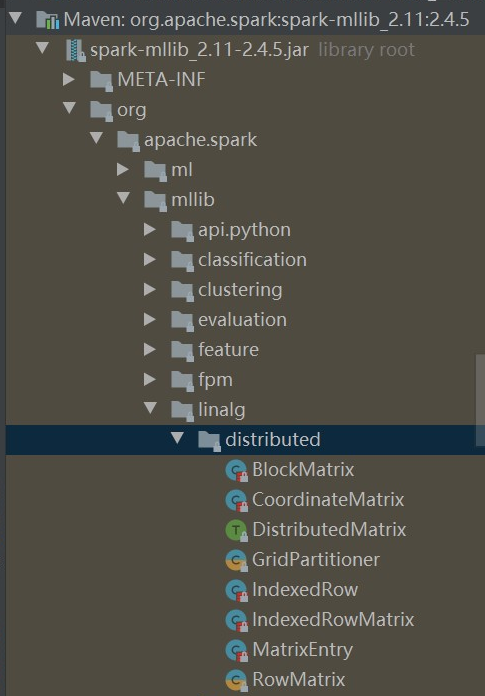Select the fpm label

point(215,380)
